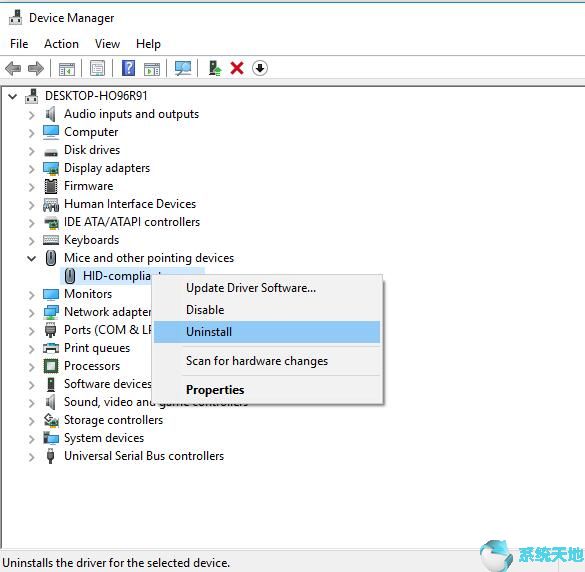
Task: Click the Forward arrow toolbar icon
Action: [x=36, y=68]
